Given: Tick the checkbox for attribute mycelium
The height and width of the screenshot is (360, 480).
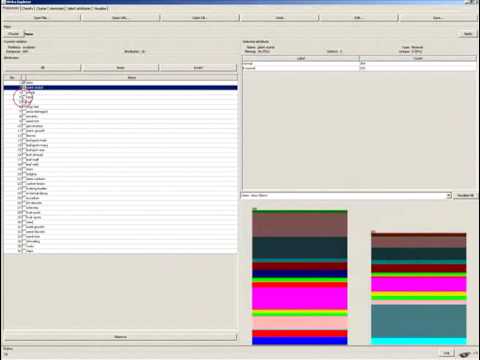Looking at the screenshot, I should pyautogui.click(x=23, y=198).
